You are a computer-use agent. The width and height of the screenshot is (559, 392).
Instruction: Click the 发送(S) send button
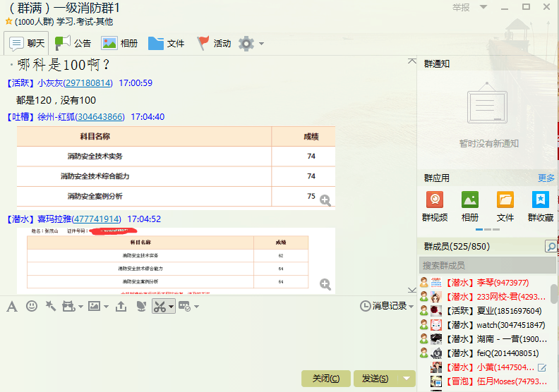(x=375, y=379)
